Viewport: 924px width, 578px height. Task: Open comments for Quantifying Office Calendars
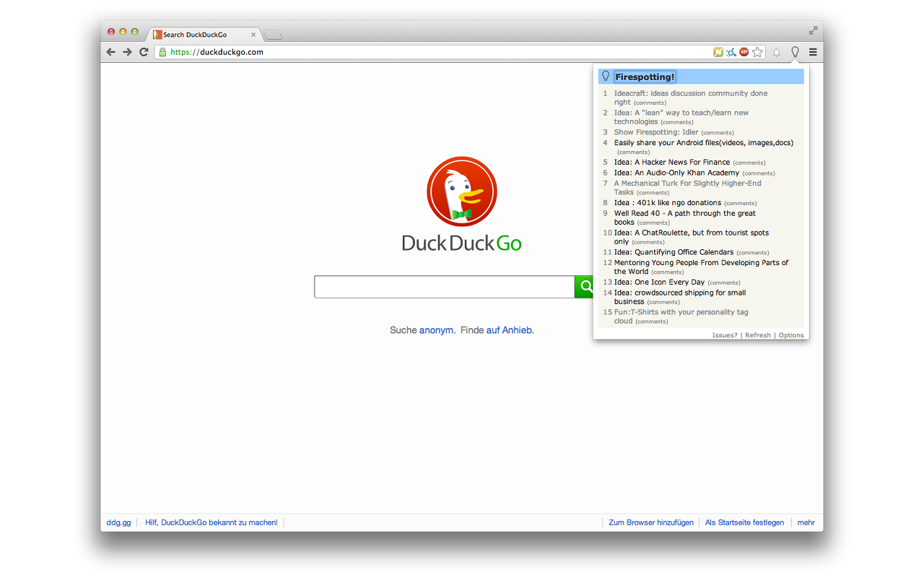pos(753,253)
